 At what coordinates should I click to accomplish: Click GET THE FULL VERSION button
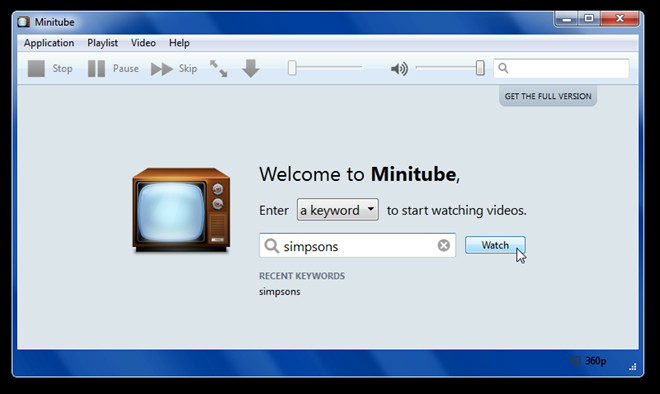pyautogui.click(x=548, y=96)
